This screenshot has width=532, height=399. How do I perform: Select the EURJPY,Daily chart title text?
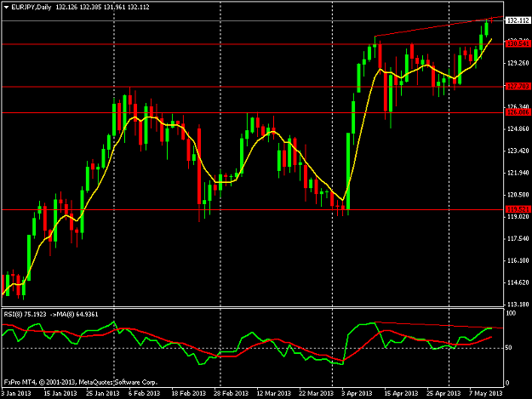pos(31,7)
